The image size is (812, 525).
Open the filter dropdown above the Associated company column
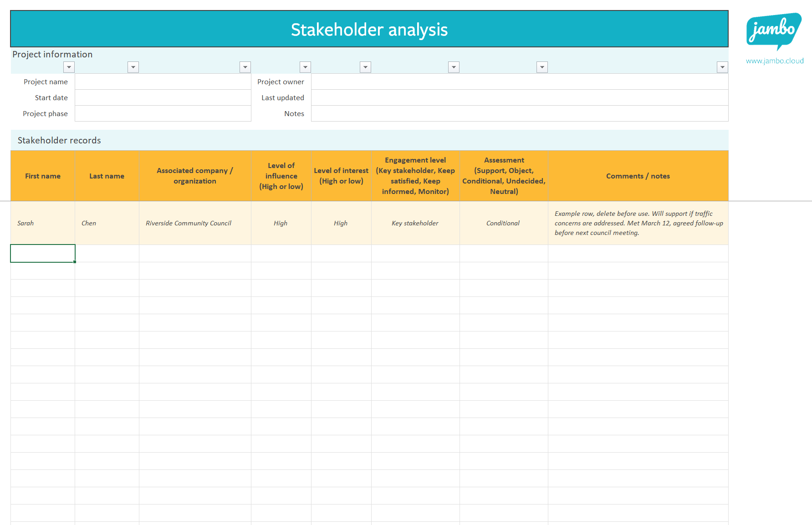(x=245, y=67)
